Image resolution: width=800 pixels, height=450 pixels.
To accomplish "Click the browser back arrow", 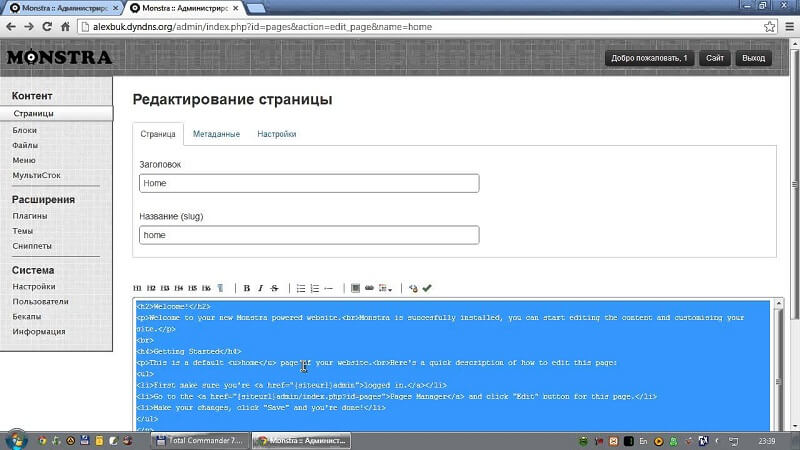I will click(x=11, y=27).
